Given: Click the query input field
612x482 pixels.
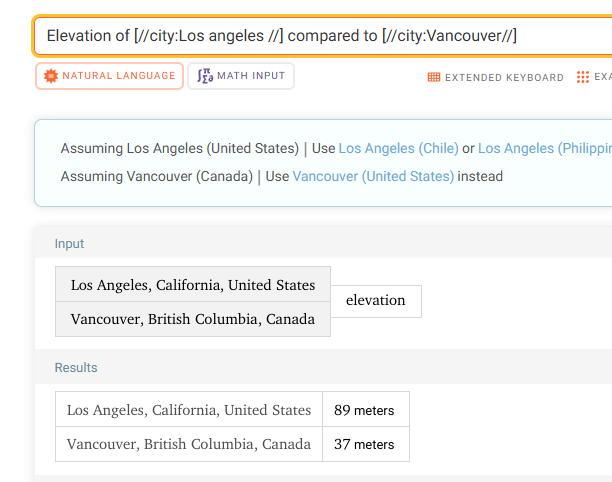Looking at the screenshot, I should click(x=323, y=36).
